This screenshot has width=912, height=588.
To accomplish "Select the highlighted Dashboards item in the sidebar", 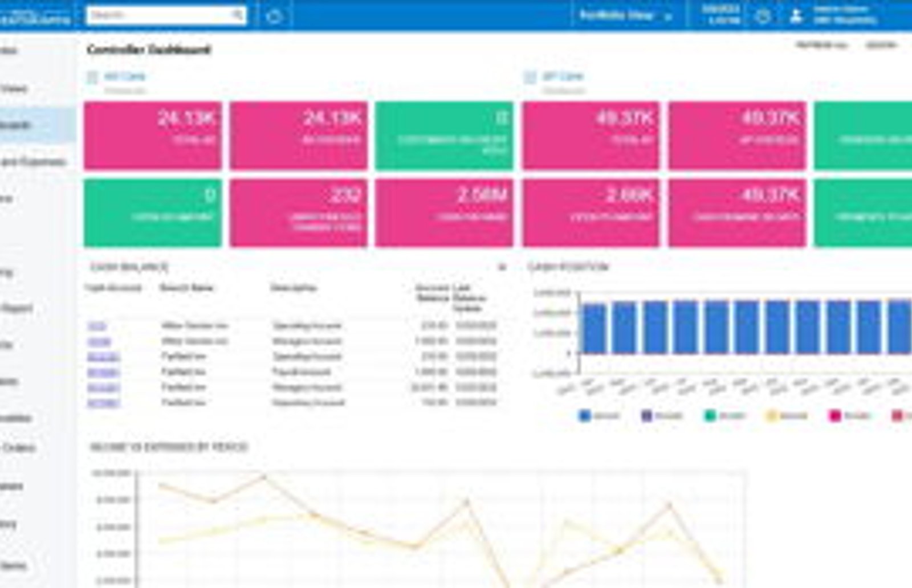I will tap(38, 125).
